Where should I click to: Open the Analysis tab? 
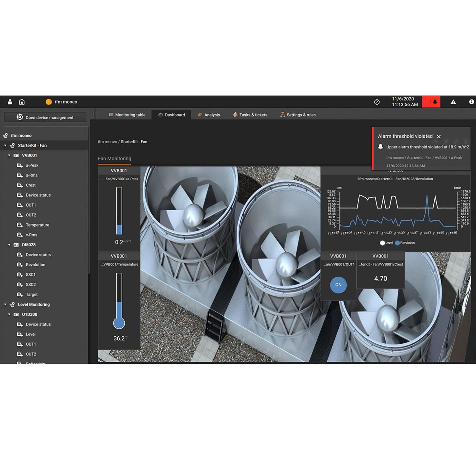(209, 115)
